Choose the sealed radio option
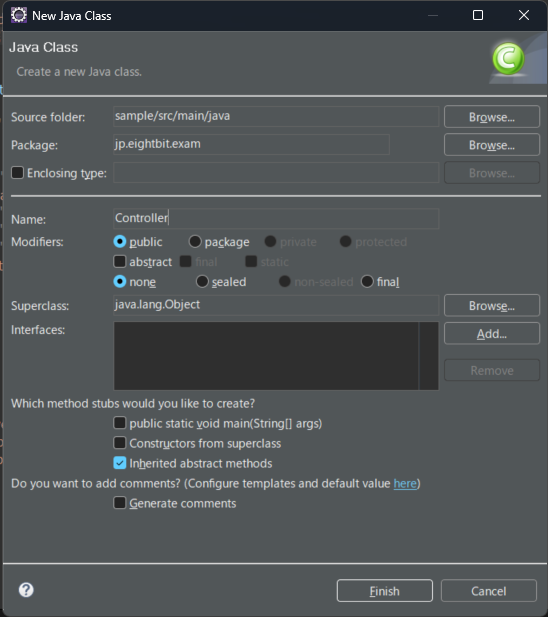548x617 pixels. (x=202, y=281)
